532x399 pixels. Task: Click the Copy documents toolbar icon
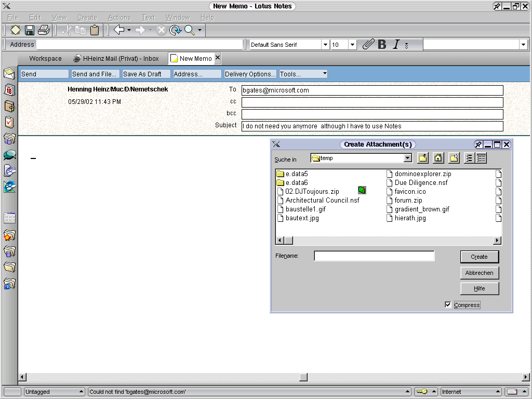click(81, 30)
